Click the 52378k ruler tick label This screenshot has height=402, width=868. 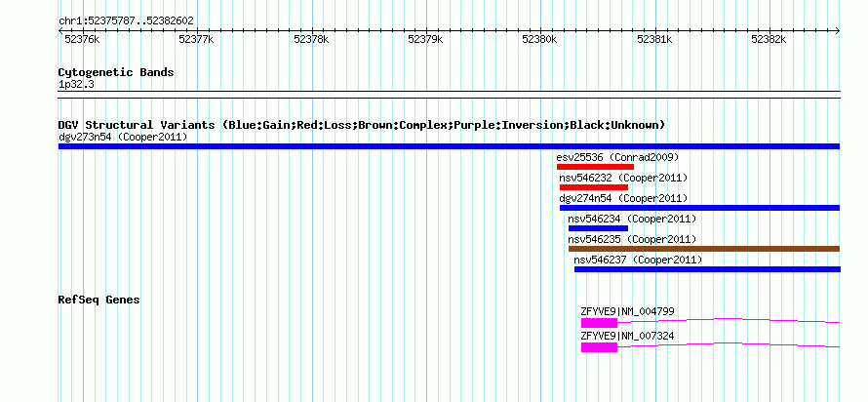click(311, 39)
